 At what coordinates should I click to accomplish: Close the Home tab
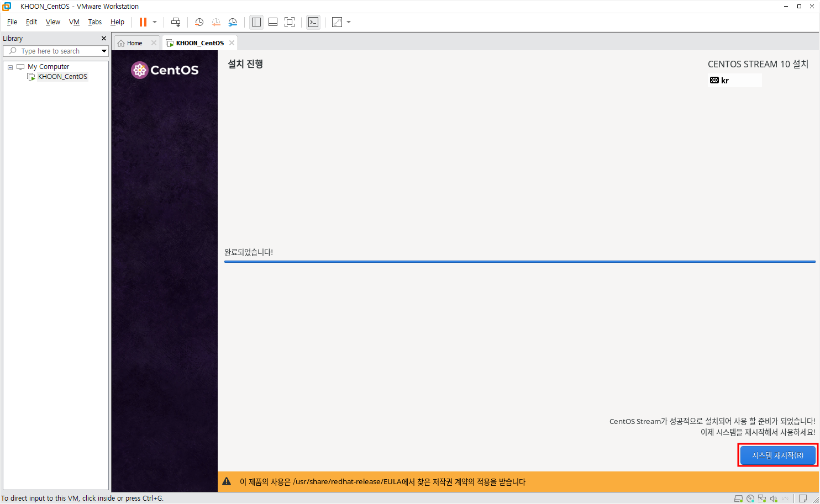(x=154, y=43)
